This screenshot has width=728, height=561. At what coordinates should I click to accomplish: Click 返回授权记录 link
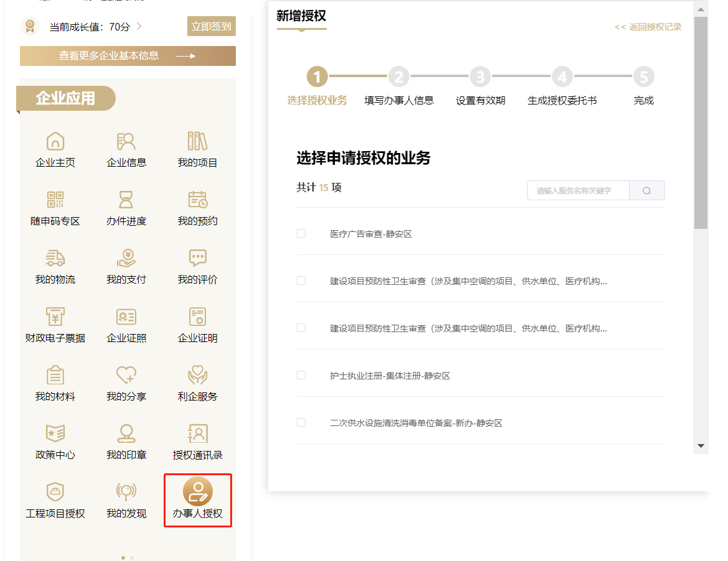[648, 27]
